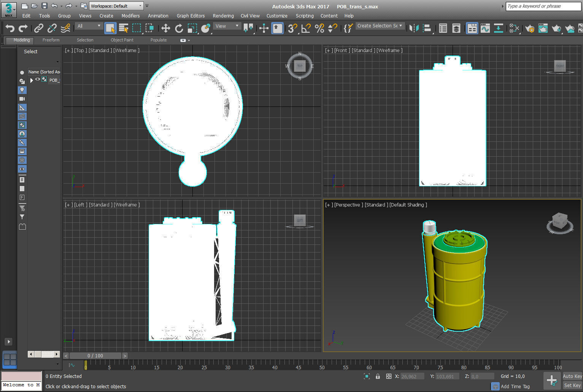Activate Bind to Space Warp tool

(65, 28)
